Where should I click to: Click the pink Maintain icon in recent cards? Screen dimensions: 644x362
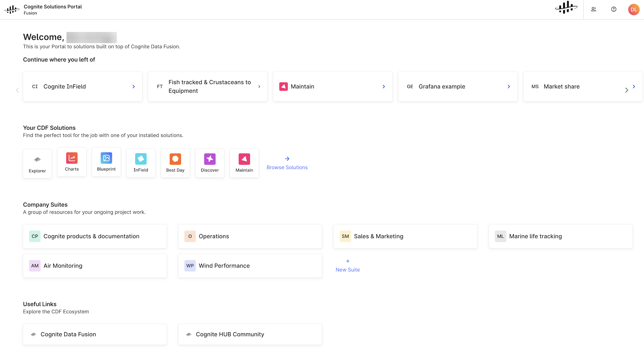click(x=284, y=87)
